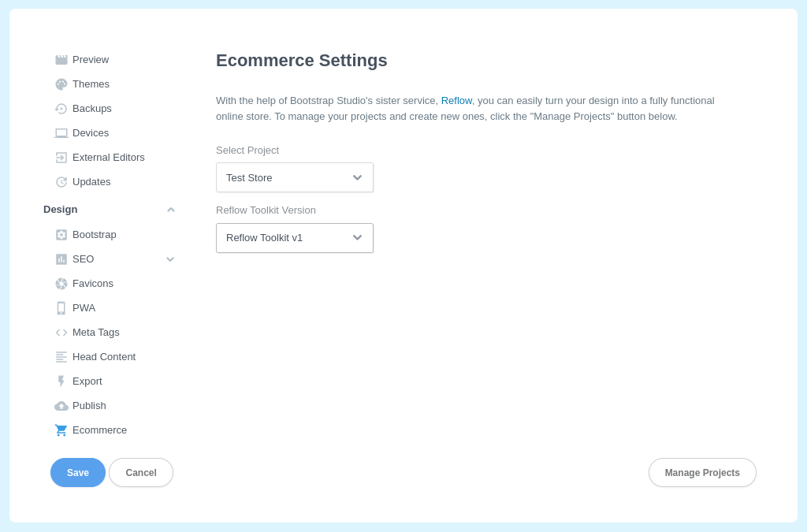Click the Publish cloud icon
This screenshot has height=532, width=807.
pos(61,405)
